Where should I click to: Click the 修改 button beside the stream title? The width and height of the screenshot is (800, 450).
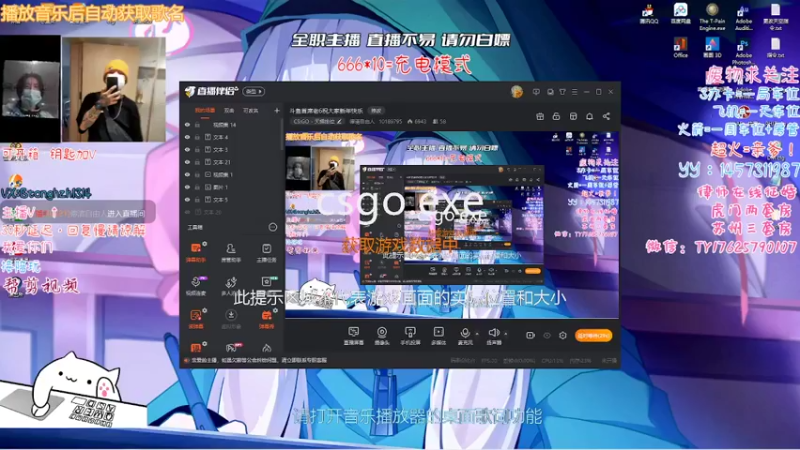coord(376,111)
